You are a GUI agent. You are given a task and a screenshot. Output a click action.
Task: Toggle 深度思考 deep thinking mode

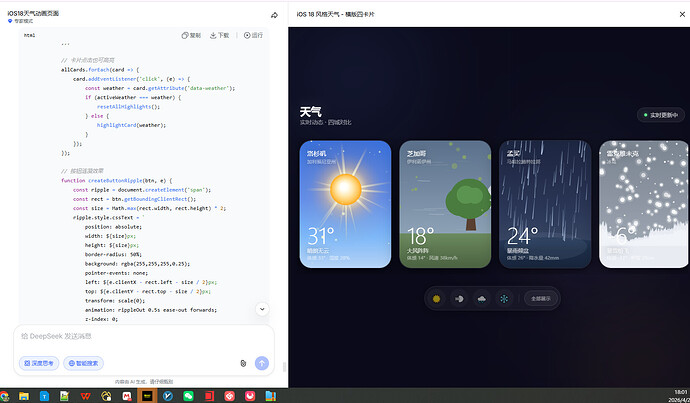click(39, 363)
